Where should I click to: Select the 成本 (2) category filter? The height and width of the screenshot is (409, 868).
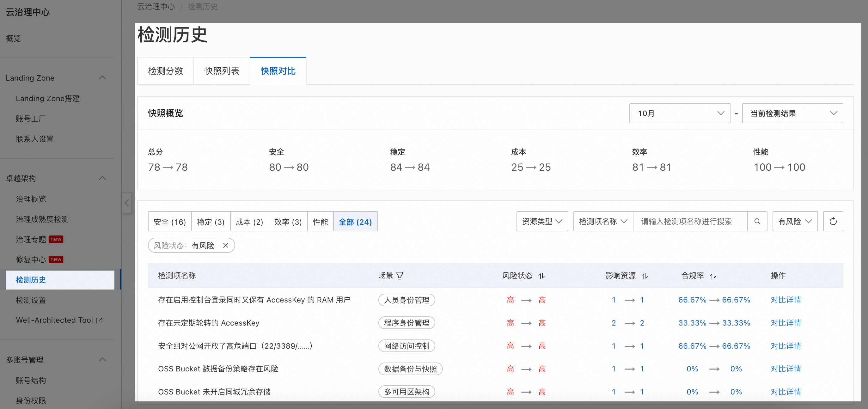[x=249, y=222]
